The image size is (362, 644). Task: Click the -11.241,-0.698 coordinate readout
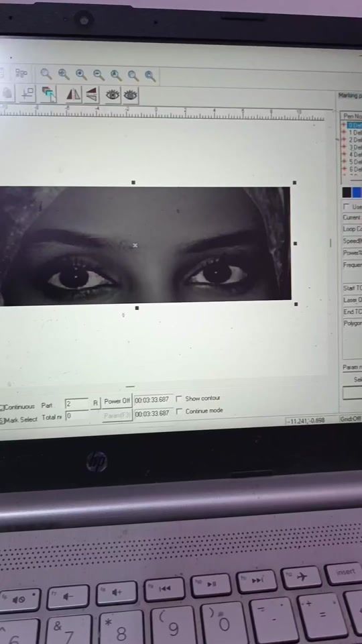[x=306, y=421]
